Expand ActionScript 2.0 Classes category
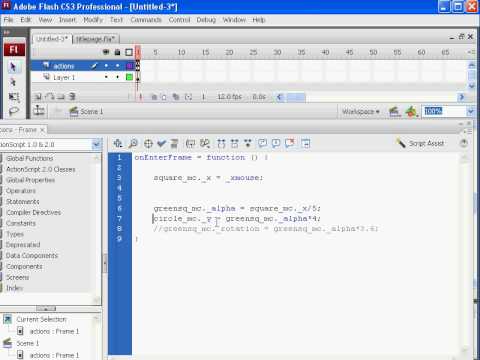 [40, 169]
